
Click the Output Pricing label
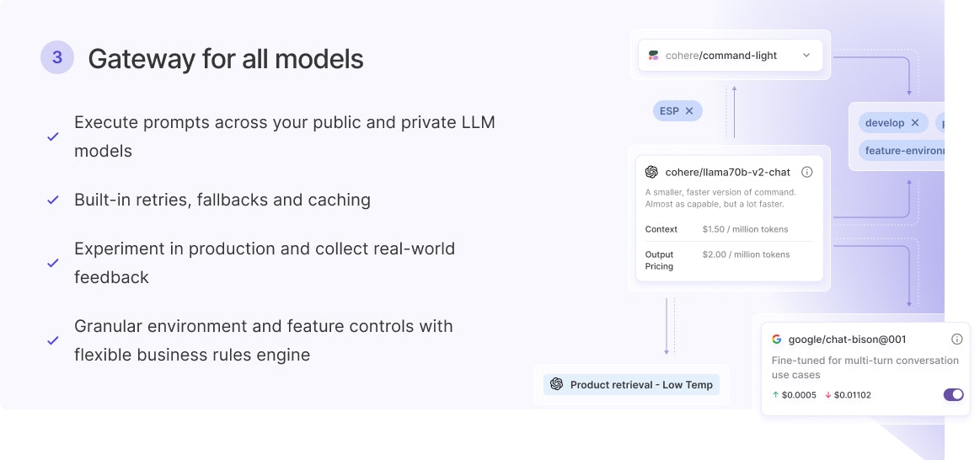coord(660,260)
